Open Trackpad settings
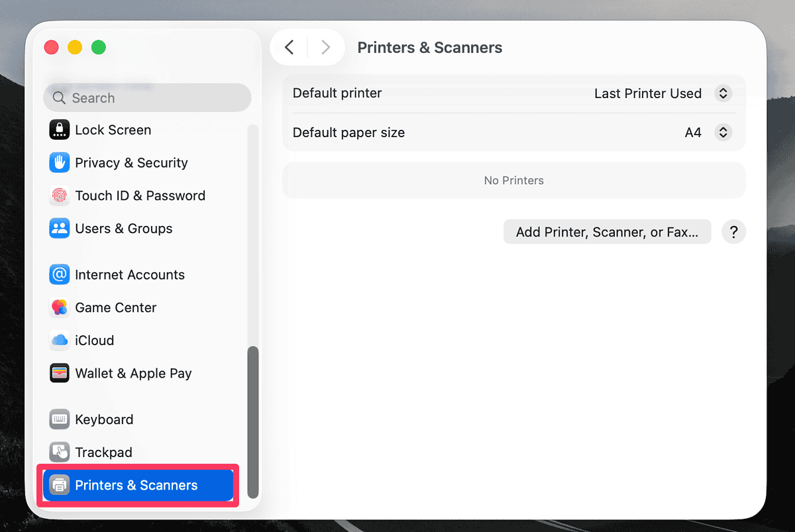This screenshot has width=795, height=532. click(59, 452)
